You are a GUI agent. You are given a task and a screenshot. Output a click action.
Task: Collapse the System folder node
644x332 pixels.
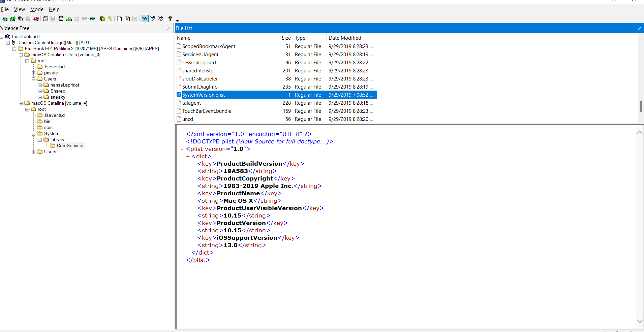point(34,133)
